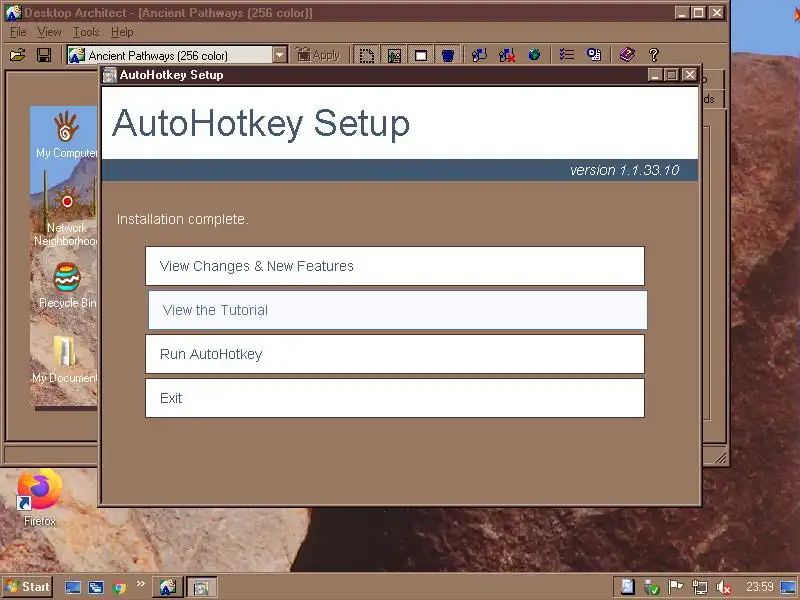800x600 pixels.
Task: Close the Desktop Architect window
Action: coord(716,13)
